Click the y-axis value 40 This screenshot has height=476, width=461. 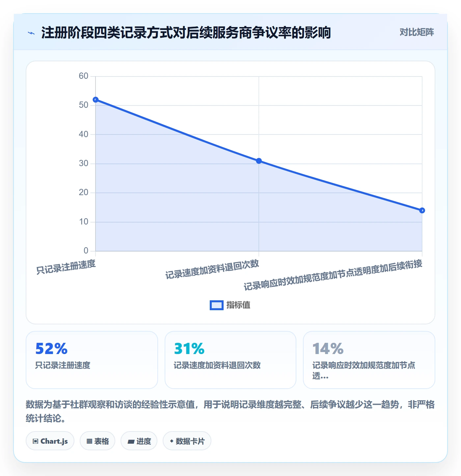click(84, 134)
